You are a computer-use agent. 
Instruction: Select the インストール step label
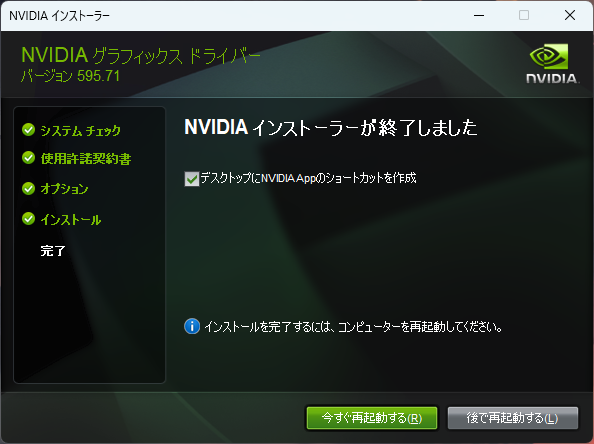(71, 220)
